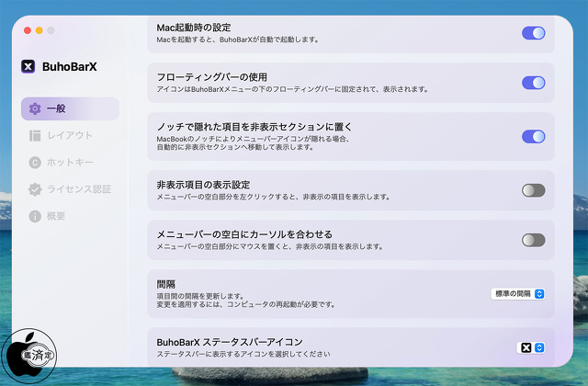Go to the ライセンス認証 section
The width and height of the screenshot is (588, 386).
click(78, 189)
